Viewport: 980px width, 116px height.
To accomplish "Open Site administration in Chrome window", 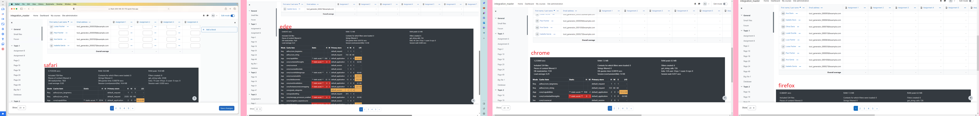I will coord(555,4).
